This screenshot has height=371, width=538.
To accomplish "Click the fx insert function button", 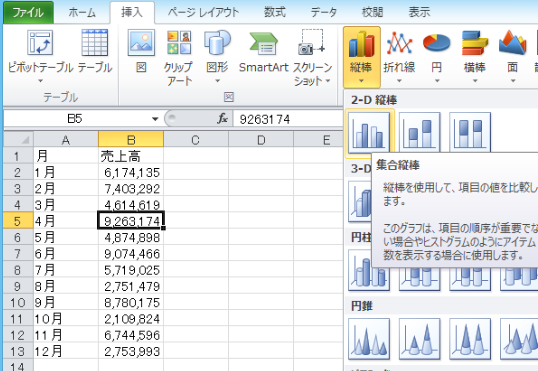I will pyautogui.click(x=222, y=119).
